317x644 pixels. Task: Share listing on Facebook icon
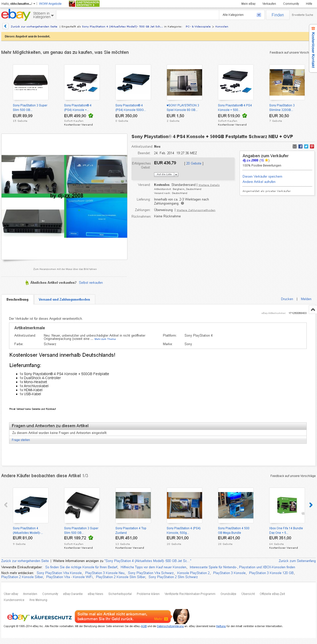300,146
